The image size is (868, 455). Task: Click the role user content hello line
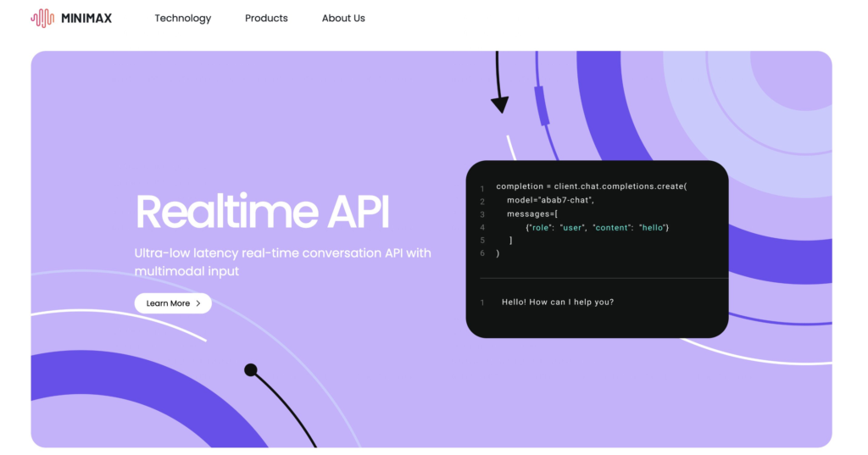(598, 227)
